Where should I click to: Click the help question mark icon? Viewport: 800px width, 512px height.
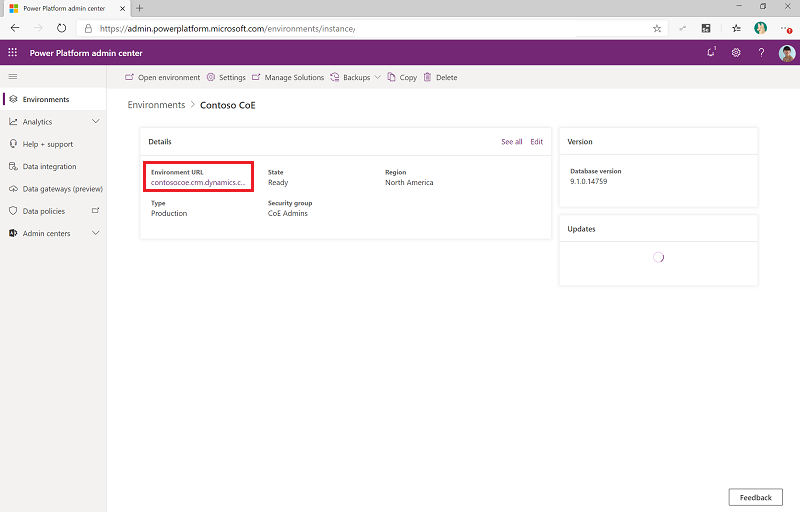click(x=761, y=53)
